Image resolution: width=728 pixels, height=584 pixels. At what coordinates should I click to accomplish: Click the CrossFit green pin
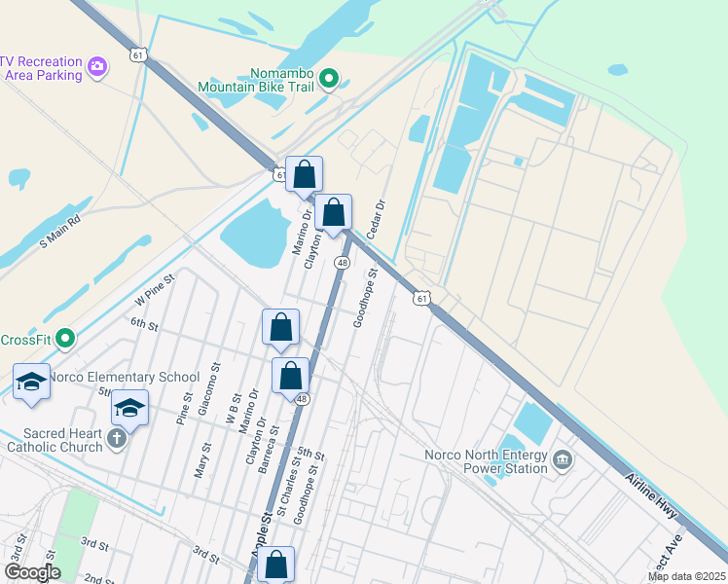[65, 339]
